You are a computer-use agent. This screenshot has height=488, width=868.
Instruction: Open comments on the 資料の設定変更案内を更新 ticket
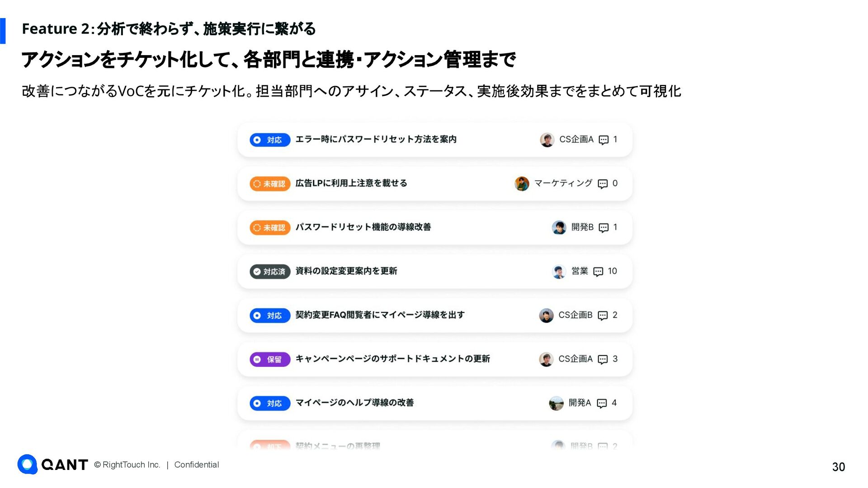598,272
